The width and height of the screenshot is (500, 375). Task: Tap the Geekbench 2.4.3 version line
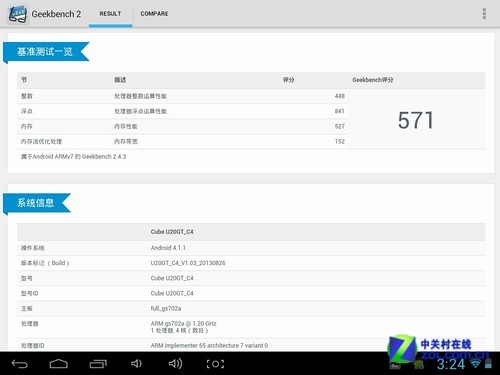(x=73, y=156)
